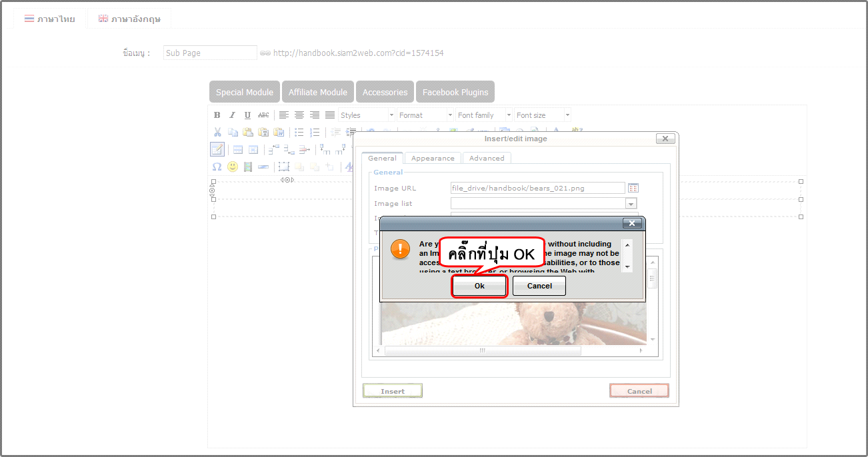Viewport: 868px width, 457px height.
Task: Switch to the Advanced tab
Action: tap(487, 158)
